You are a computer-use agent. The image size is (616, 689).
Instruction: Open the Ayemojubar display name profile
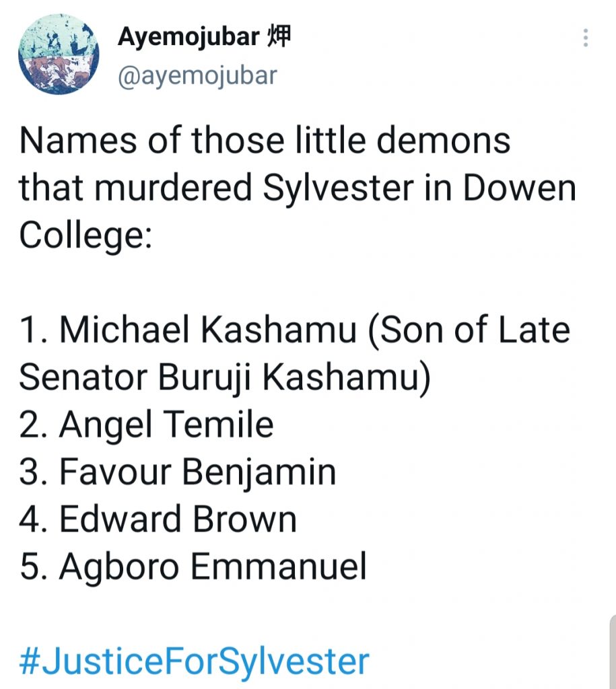click(189, 38)
